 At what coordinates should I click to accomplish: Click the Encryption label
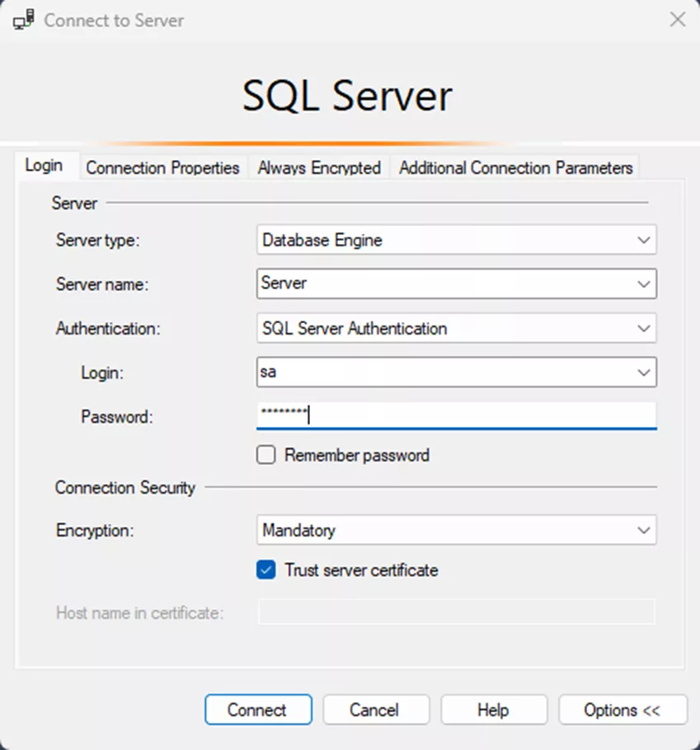coord(95,531)
